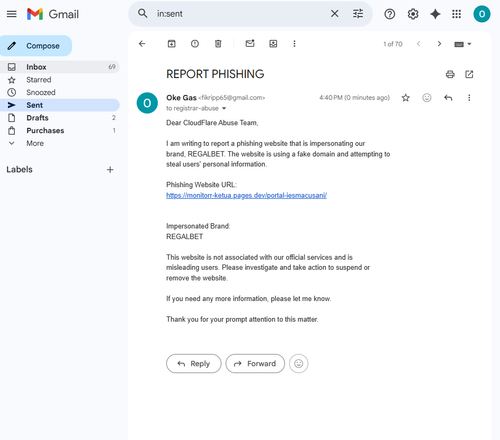
Task: Click the REPORT PHISHING subject heading
Action: (215, 74)
